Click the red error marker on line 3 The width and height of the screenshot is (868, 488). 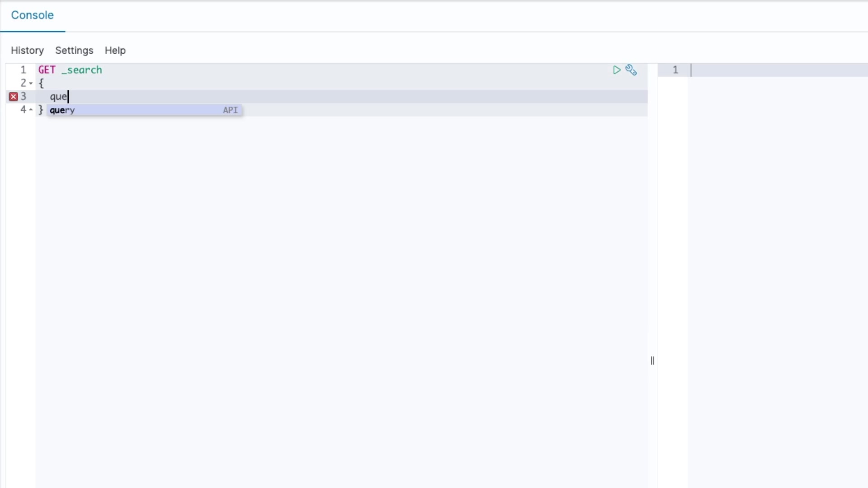click(x=13, y=97)
